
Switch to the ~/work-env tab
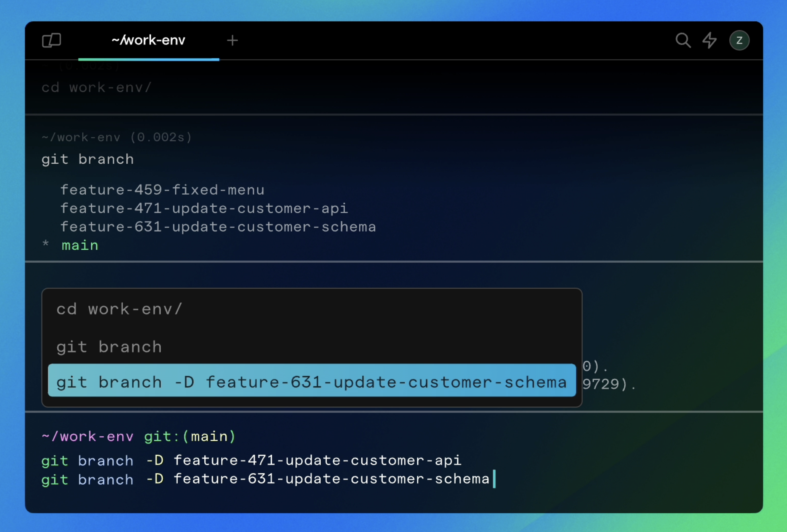148,41
